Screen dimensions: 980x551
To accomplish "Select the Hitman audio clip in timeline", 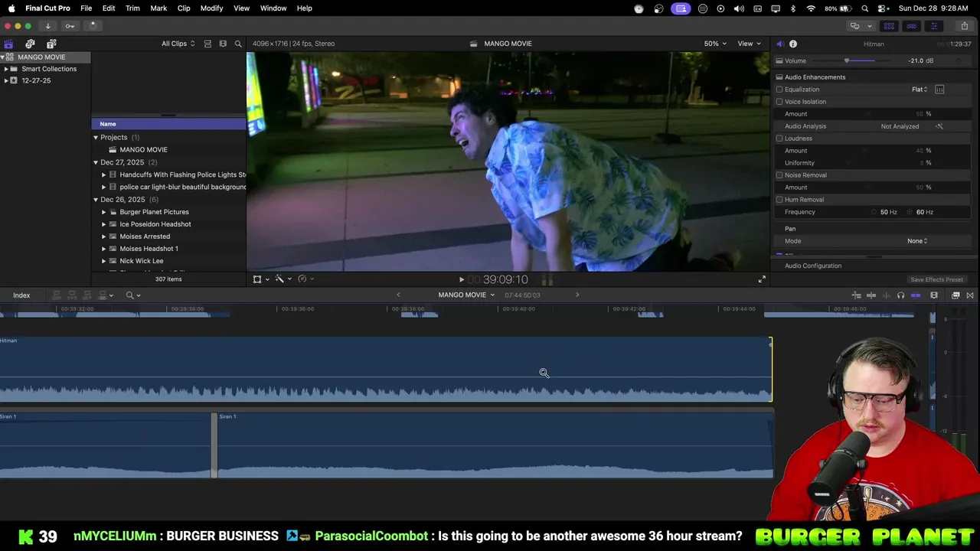I will [386, 370].
